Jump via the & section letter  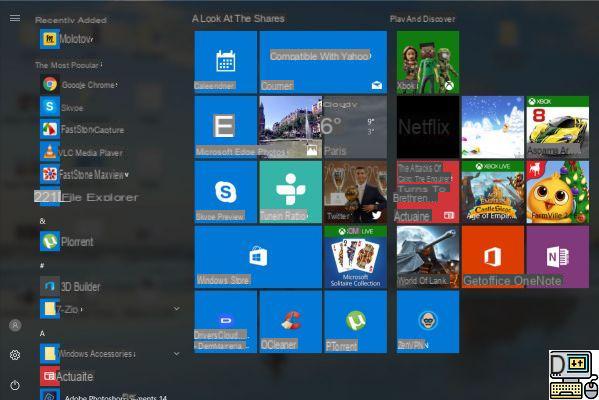pos(42,221)
